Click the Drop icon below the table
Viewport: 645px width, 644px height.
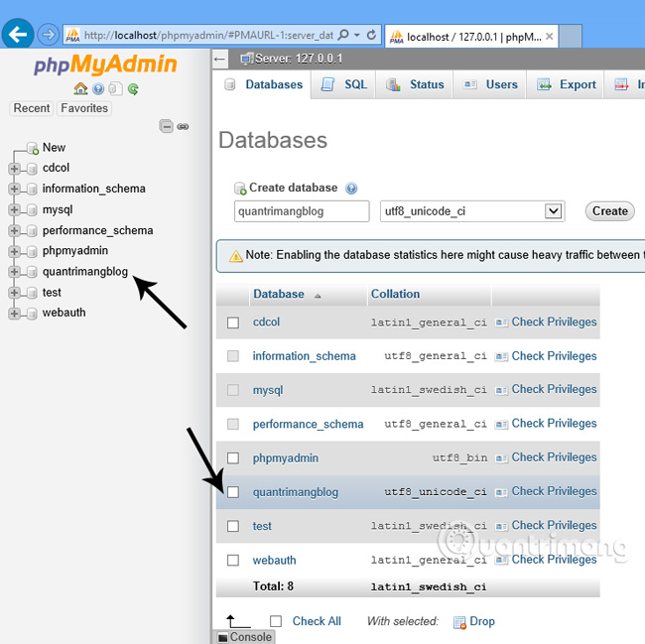pyautogui.click(x=459, y=622)
